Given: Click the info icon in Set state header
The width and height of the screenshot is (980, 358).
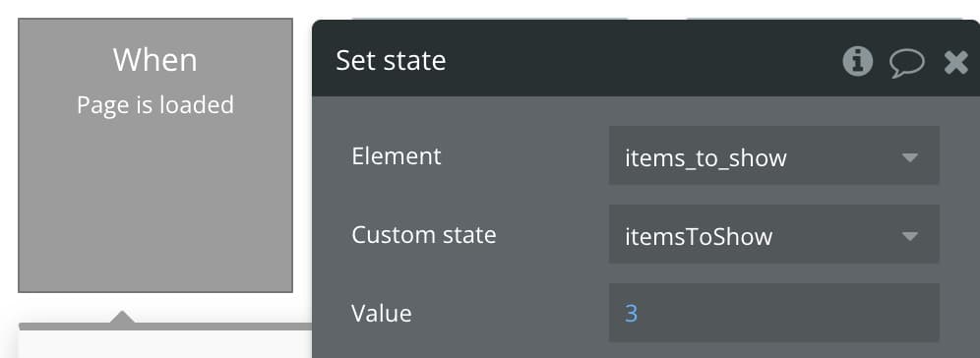Looking at the screenshot, I should pyautogui.click(x=858, y=61).
